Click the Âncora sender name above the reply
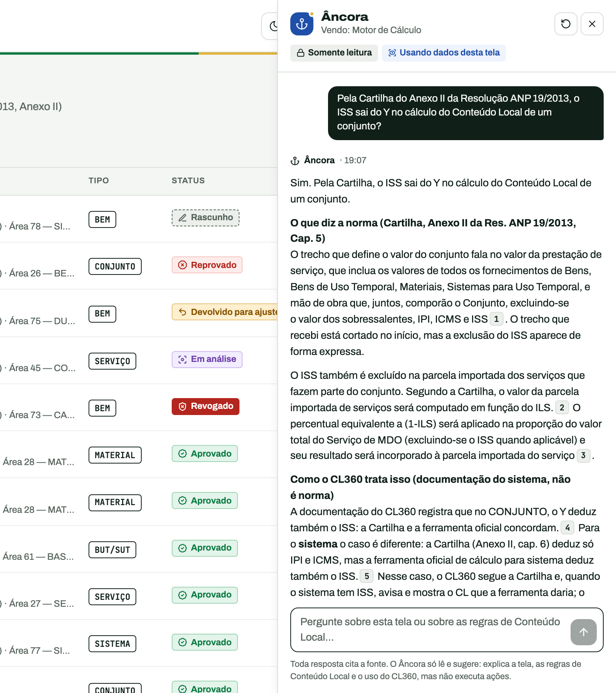 pos(319,160)
